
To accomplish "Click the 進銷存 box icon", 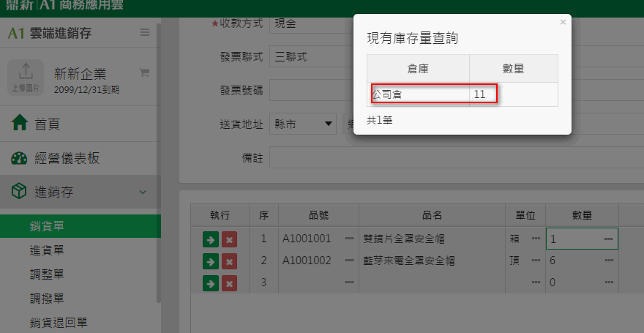I will (19, 192).
